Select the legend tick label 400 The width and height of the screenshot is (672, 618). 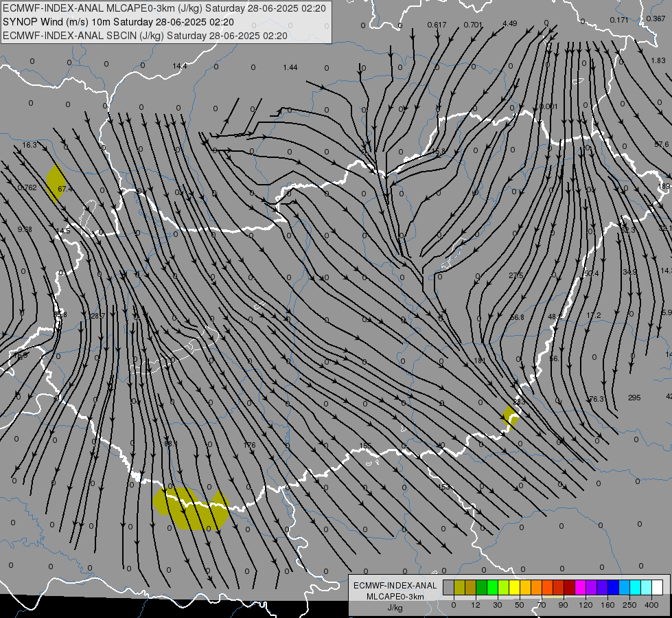coord(651,605)
